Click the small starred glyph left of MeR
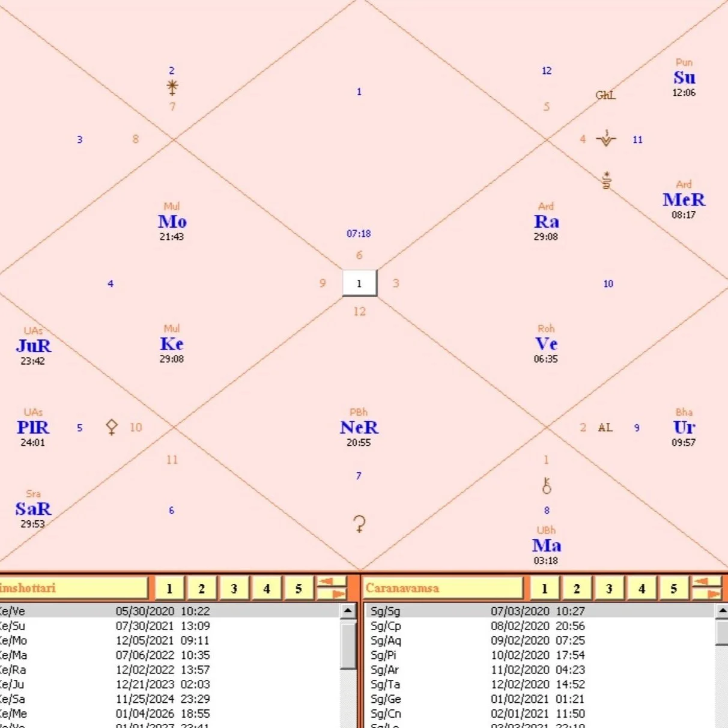Viewport: 728px width, 728px height. point(607,180)
